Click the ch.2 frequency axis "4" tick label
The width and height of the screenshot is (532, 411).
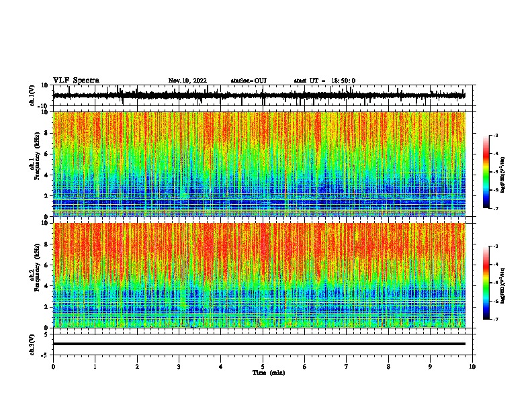47,286
